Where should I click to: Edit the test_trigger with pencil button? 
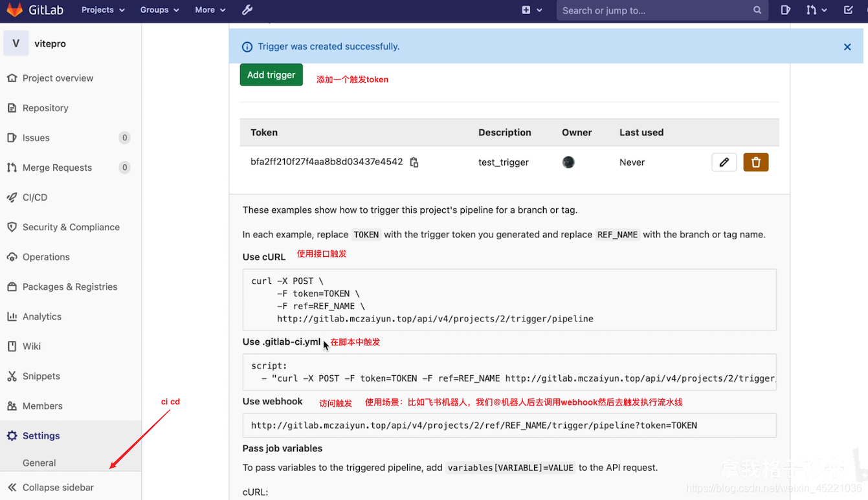pos(724,162)
